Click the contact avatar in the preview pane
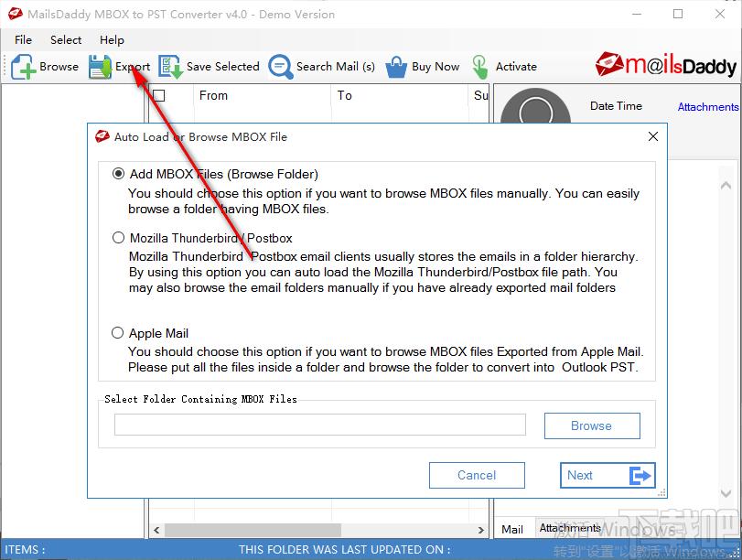This screenshot has height=560, width=742. [x=535, y=105]
